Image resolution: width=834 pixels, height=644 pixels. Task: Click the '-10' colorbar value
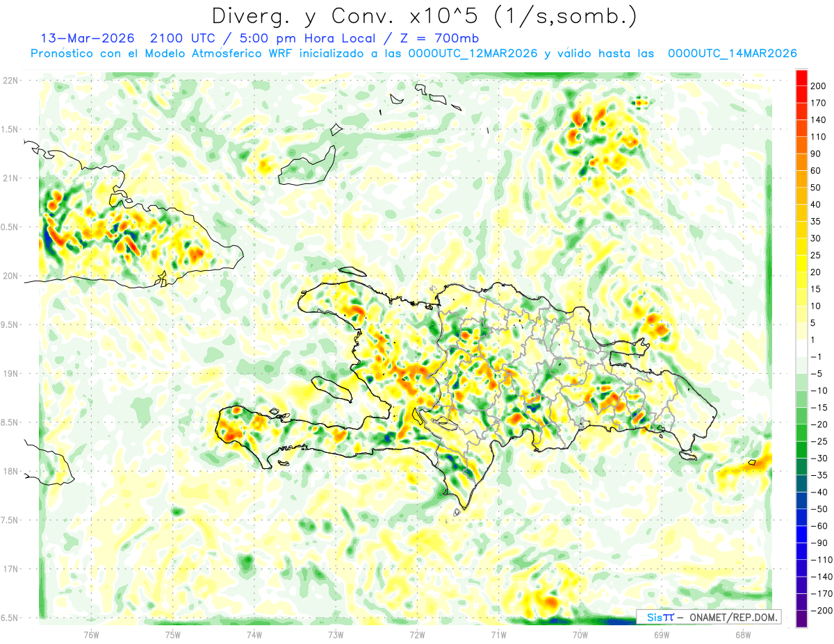point(818,390)
